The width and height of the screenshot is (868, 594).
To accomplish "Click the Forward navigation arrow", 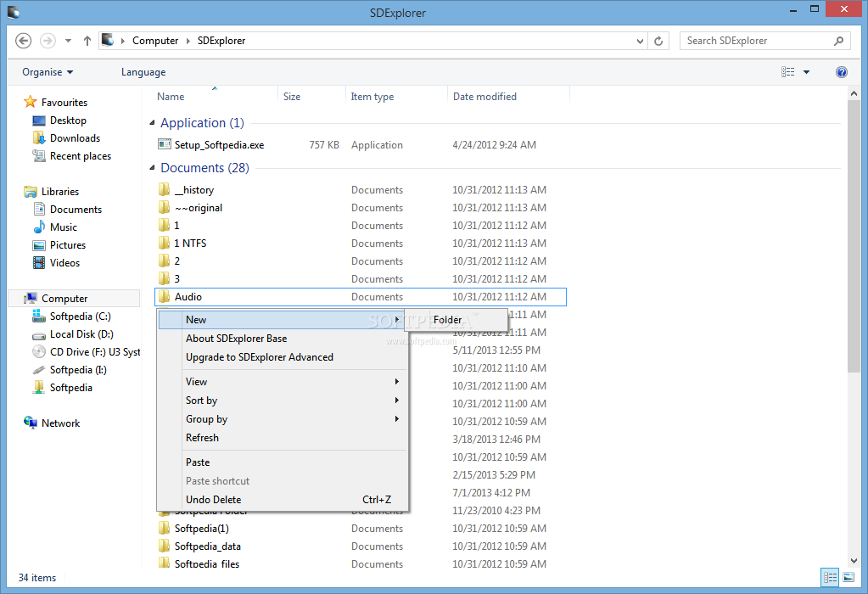I will (48, 41).
